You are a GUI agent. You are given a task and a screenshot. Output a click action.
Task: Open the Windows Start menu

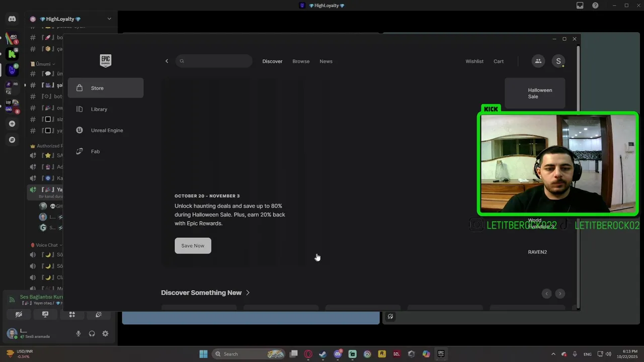[203, 354]
